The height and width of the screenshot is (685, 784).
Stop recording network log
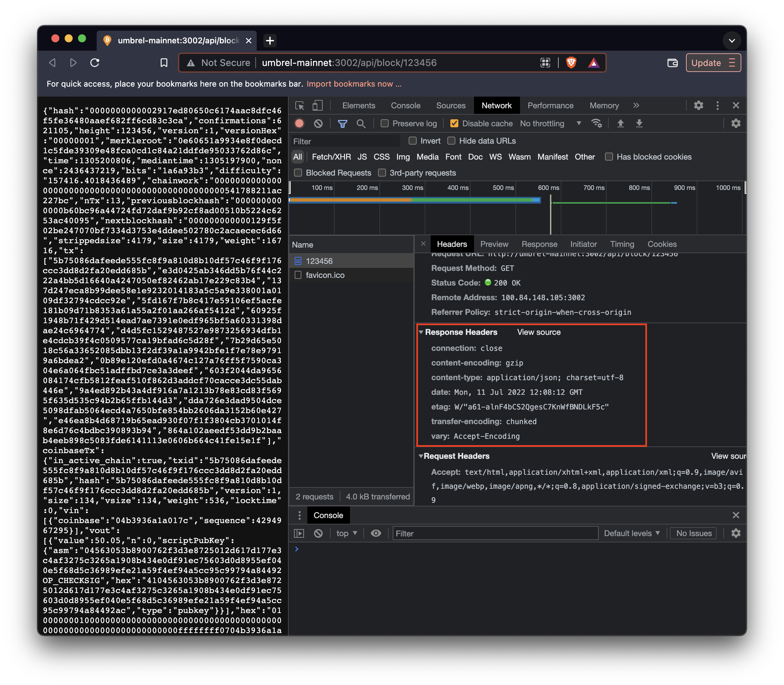(x=299, y=124)
